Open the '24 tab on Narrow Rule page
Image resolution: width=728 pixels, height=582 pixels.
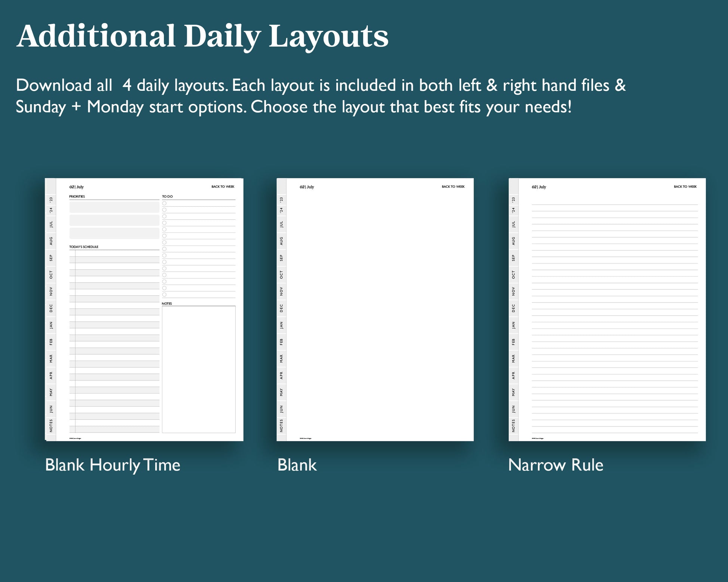[x=514, y=210]
